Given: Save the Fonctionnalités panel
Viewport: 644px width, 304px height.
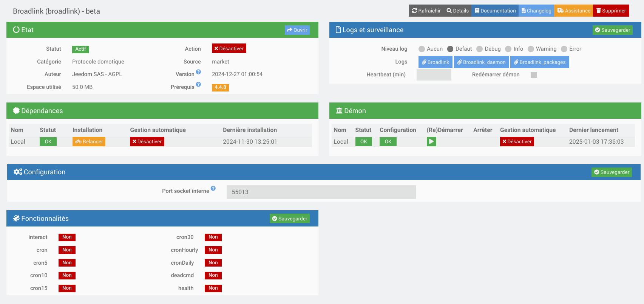Looking at the screenshot, I should (290, 219).
